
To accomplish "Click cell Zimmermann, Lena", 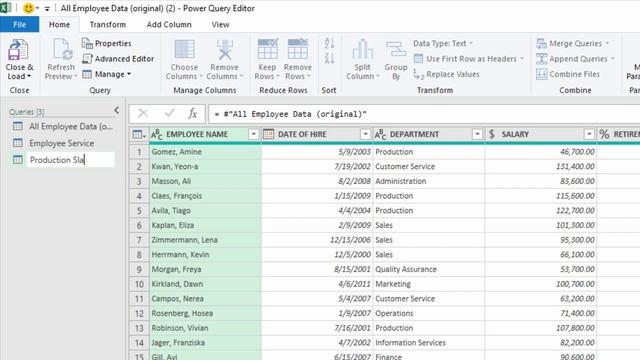I will [x=205, y=240].
